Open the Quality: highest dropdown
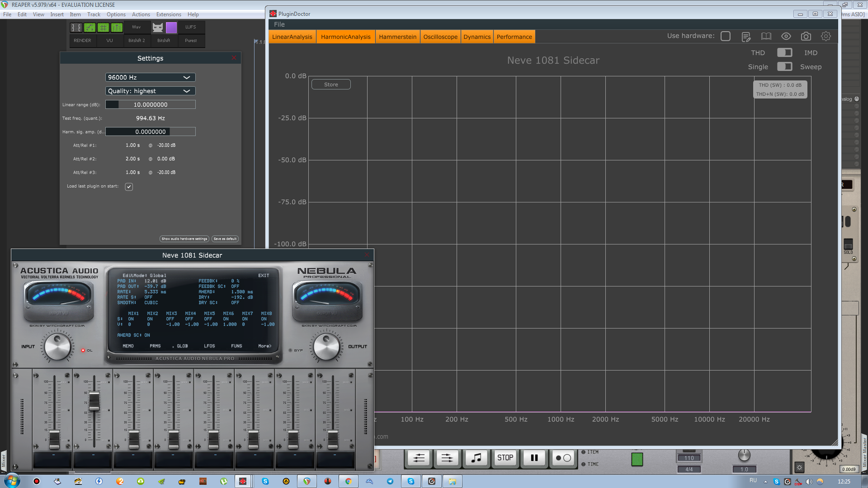 (150, 91)
